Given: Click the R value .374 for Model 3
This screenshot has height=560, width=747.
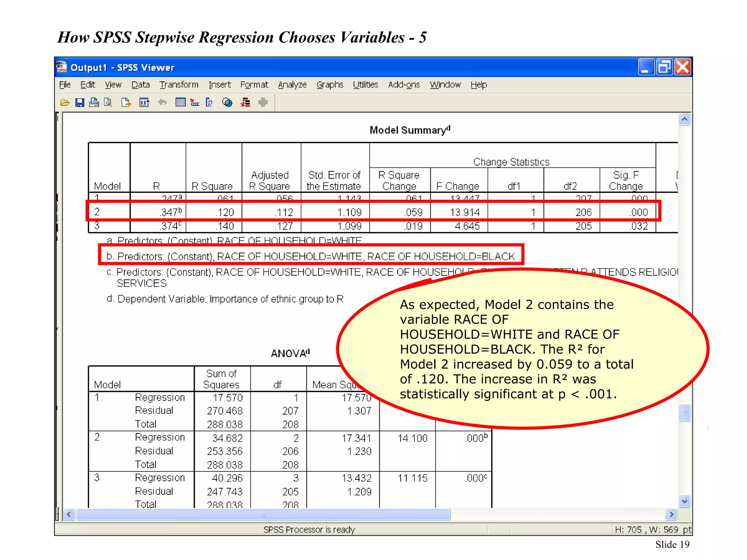Looking at the screenshot, I should (171, 226).
